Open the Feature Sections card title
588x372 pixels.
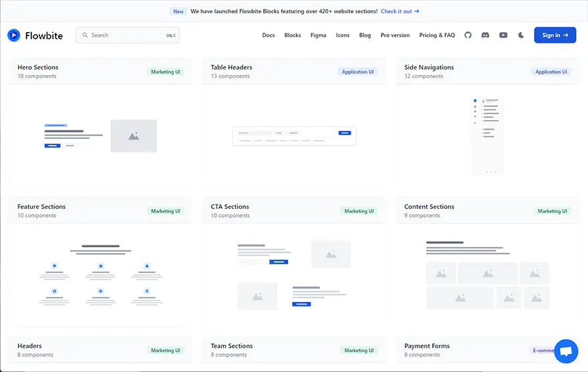coord(41,206)
